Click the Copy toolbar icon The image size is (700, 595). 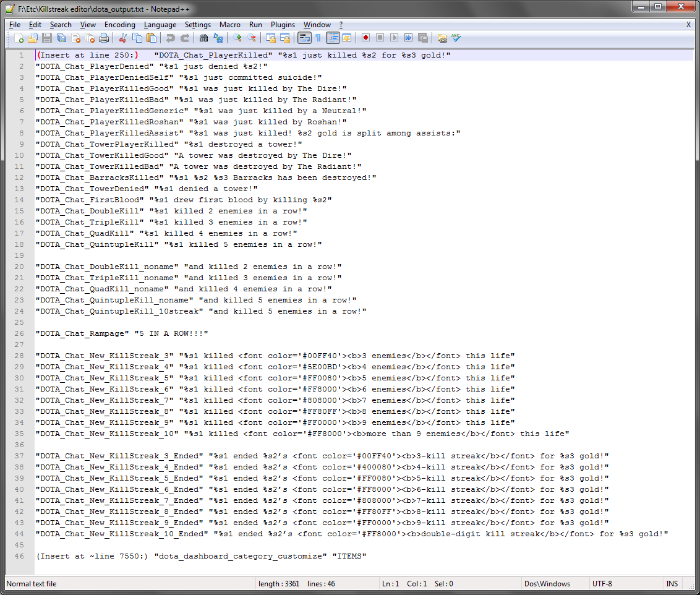pos(137,38)
